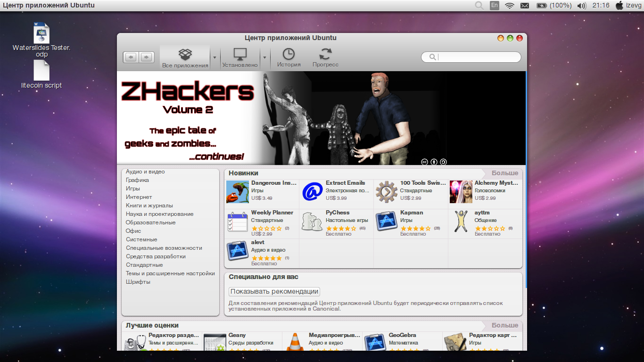This screenshot has width=644, height=362.
Task: Select the Наука и проектирование category
Action: pos(160,214)
